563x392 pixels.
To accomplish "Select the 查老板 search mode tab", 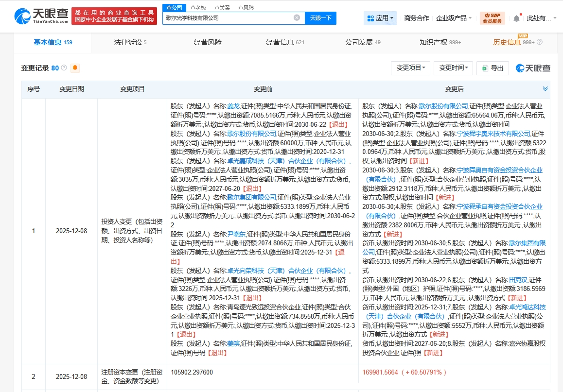I will point(197,8).
